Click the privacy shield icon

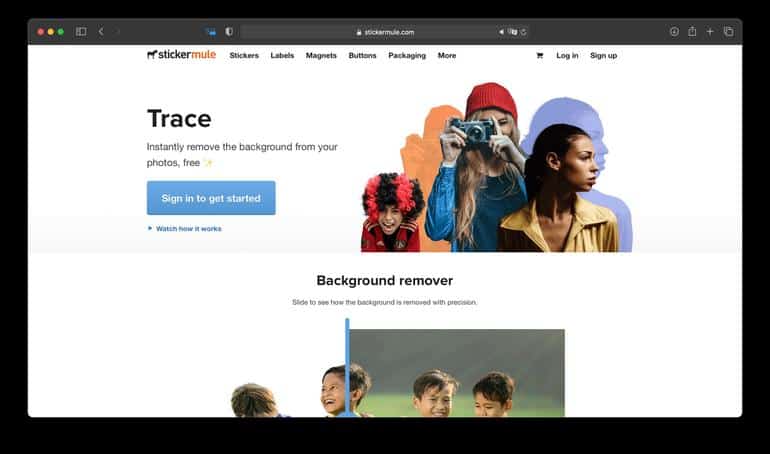pos(229,32)
